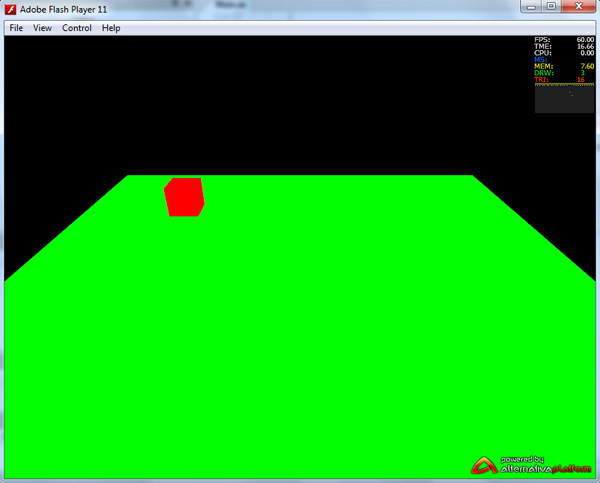
Task: Click the TRI value 16
Action: [581, 80]
